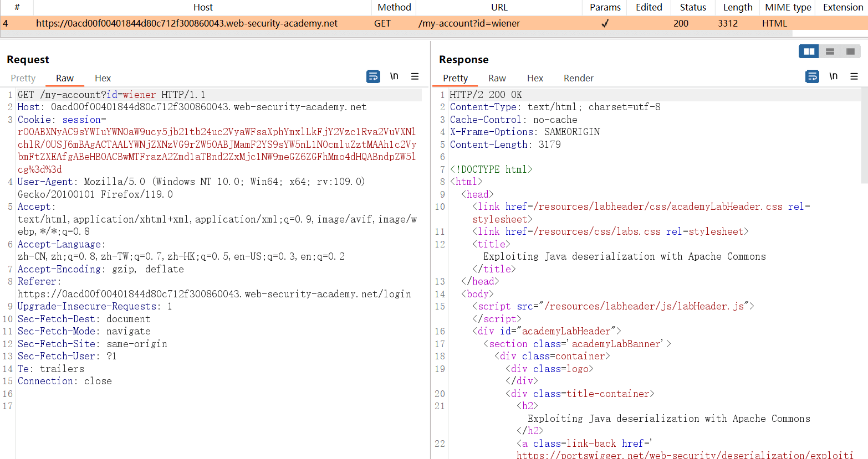Toggle non-printable characters in Request panel
Screen dimensions: 868x459
click(x=394, y=76)
